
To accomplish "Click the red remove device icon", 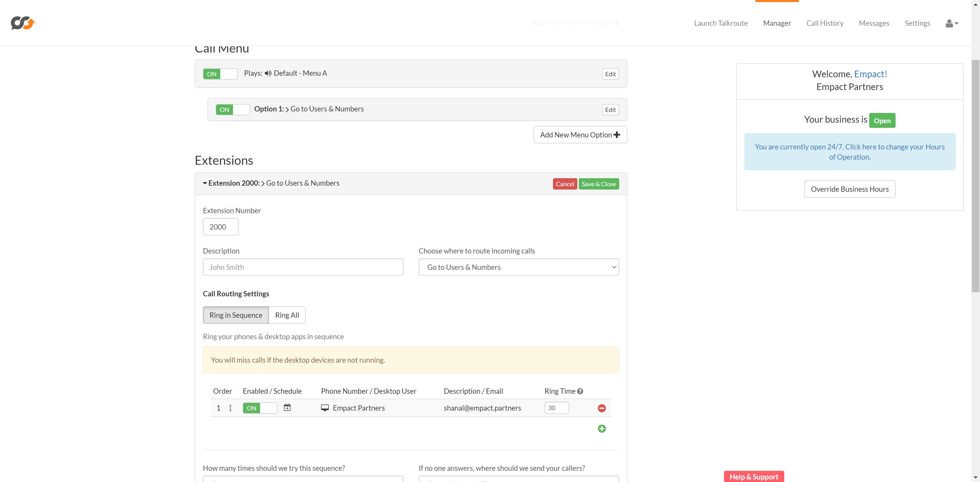I will tap(602, 408).
